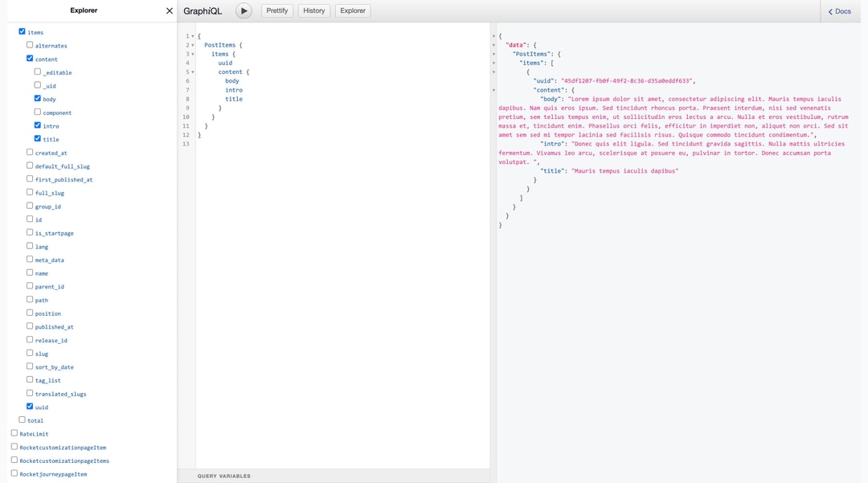Open the Docs sidebar
This screenshot has width=868, height=483.
[x=839, y=11]
